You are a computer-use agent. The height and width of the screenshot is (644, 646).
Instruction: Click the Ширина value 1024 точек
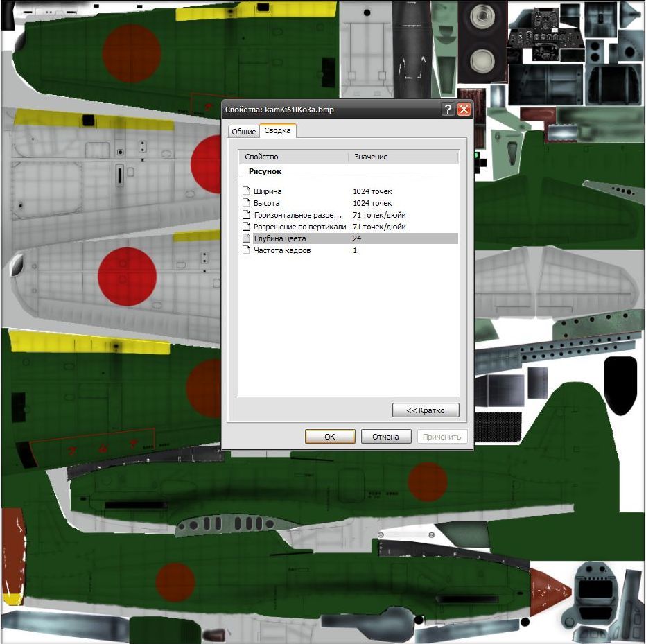pyautogui.click(x=372, y=191)
